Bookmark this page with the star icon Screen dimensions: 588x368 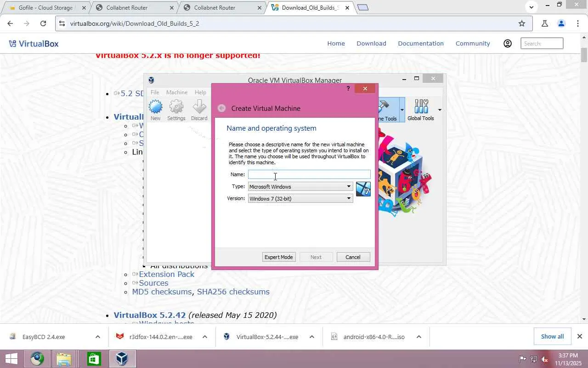[522, 23]
